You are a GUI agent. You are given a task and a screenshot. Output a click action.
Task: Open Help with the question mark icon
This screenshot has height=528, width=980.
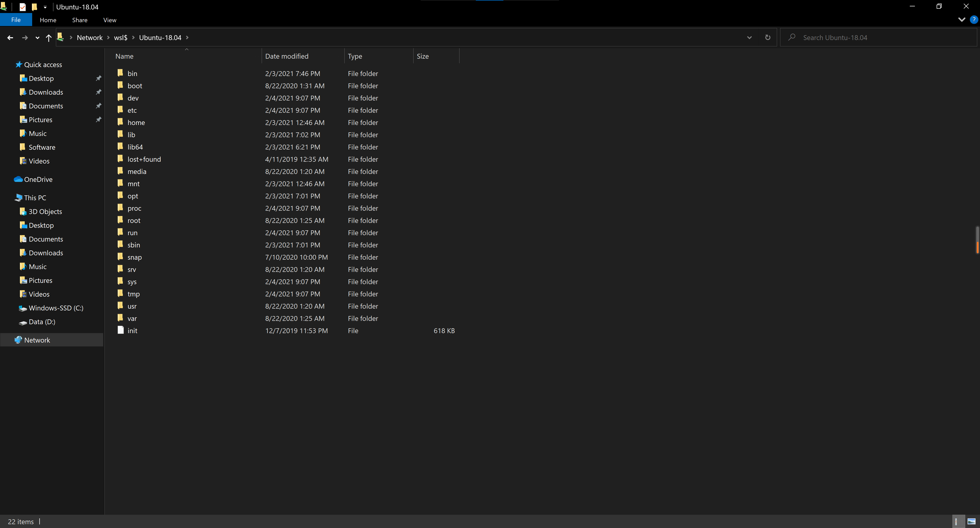(974, 20)
